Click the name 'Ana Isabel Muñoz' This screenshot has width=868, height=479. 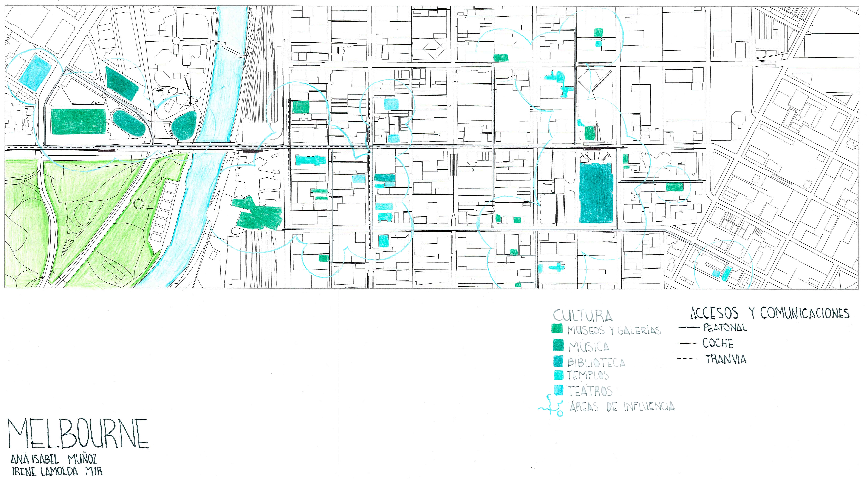coord(54,459)
